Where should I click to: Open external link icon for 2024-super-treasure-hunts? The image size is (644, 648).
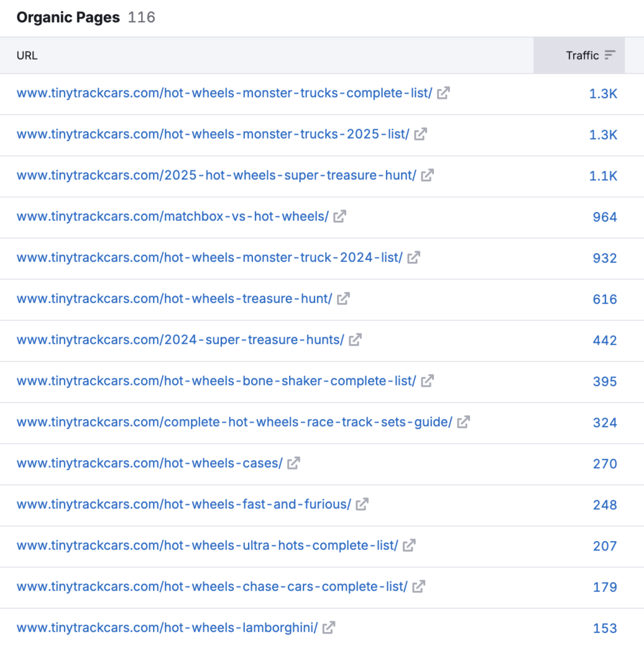356,340
